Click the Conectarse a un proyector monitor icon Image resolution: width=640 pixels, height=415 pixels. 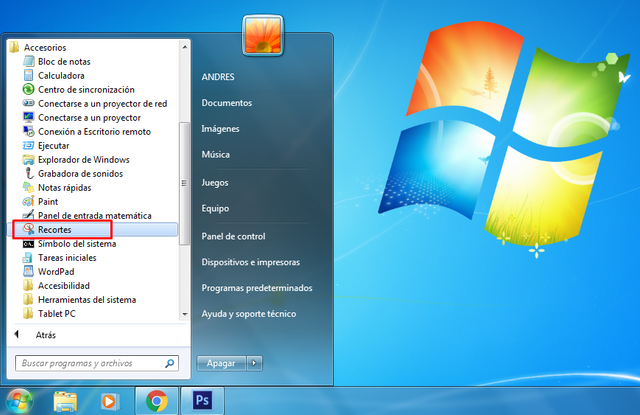click(x=29, y=117)
